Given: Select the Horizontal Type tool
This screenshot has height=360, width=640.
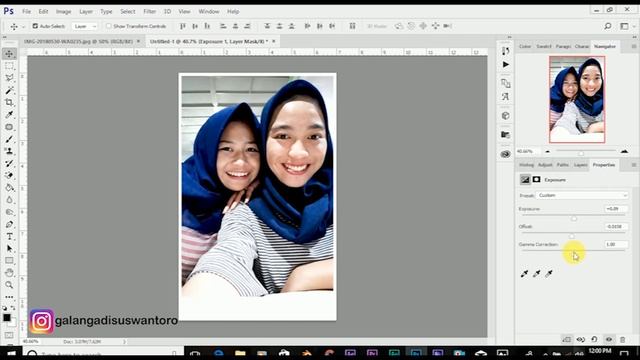Looking at the screenshot, I should [9, 236].
